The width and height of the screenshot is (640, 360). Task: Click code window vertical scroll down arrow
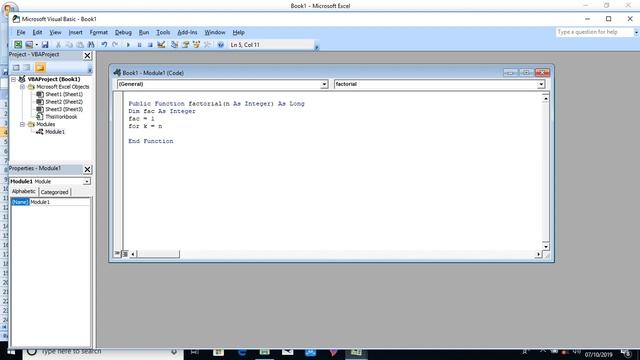point(546,246)
